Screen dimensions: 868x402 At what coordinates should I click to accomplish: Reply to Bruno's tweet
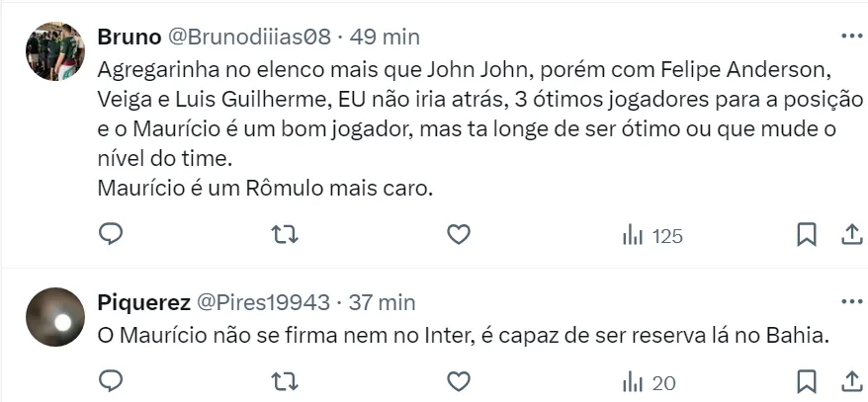[112, 235]
